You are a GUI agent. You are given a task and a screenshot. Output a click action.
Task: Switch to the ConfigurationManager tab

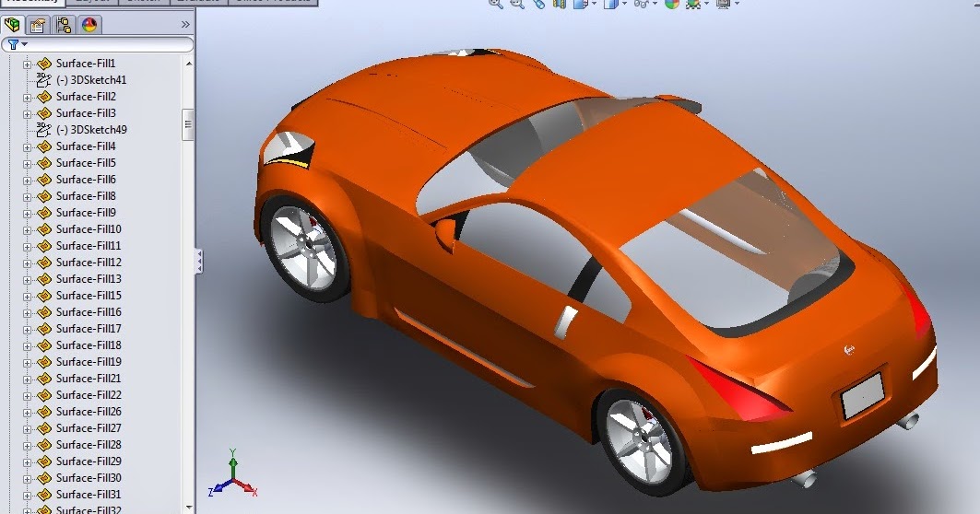click(63, 25)
